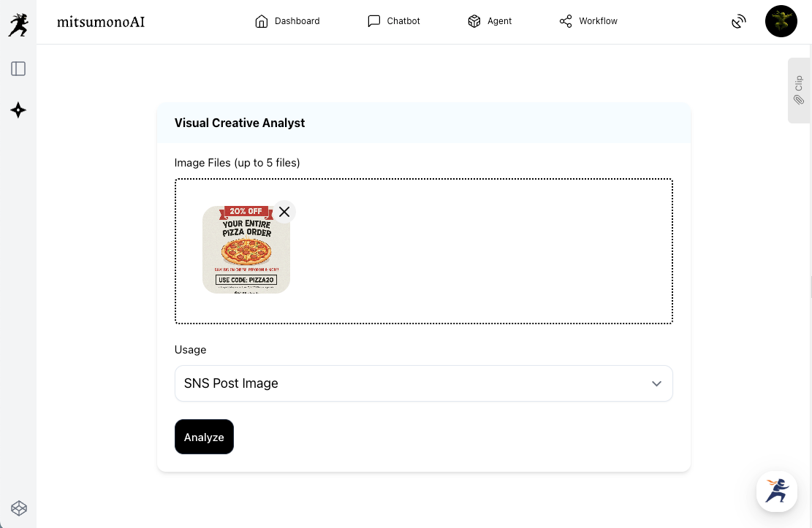Remove the uploaded pizza image
Image resolution: width=812 pixels, height=528 pixels.
click(x=284, y=212)
